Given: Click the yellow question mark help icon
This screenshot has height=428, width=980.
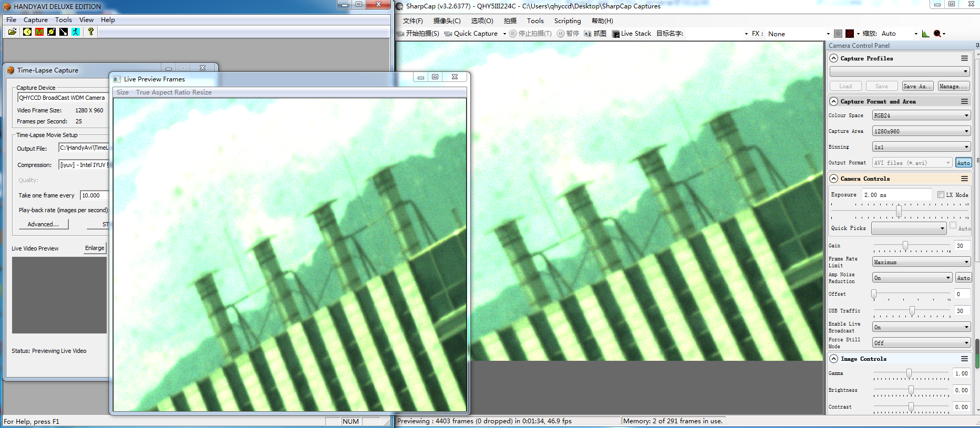Looking at the screenshot, I should (91, 32).
